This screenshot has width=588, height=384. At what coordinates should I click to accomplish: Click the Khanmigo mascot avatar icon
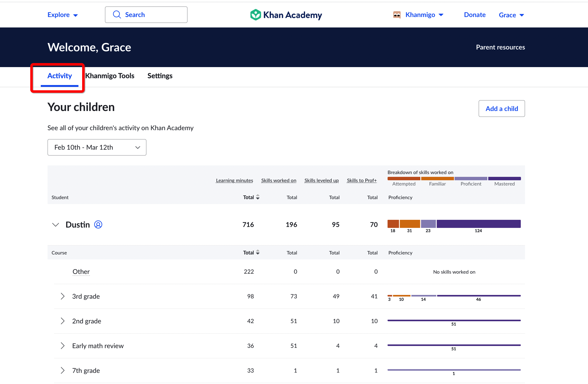(397, 15)
